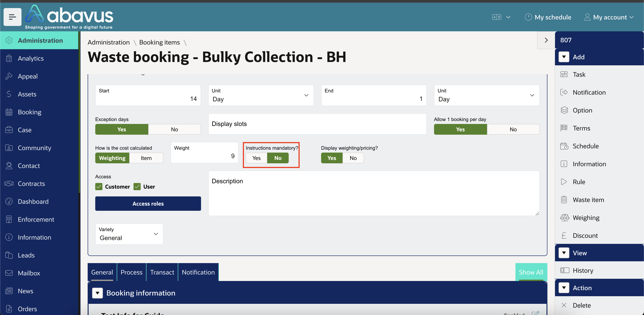Set Exception days to Yes
Screen dimensions: 644x315
click(x=122, y=129)
